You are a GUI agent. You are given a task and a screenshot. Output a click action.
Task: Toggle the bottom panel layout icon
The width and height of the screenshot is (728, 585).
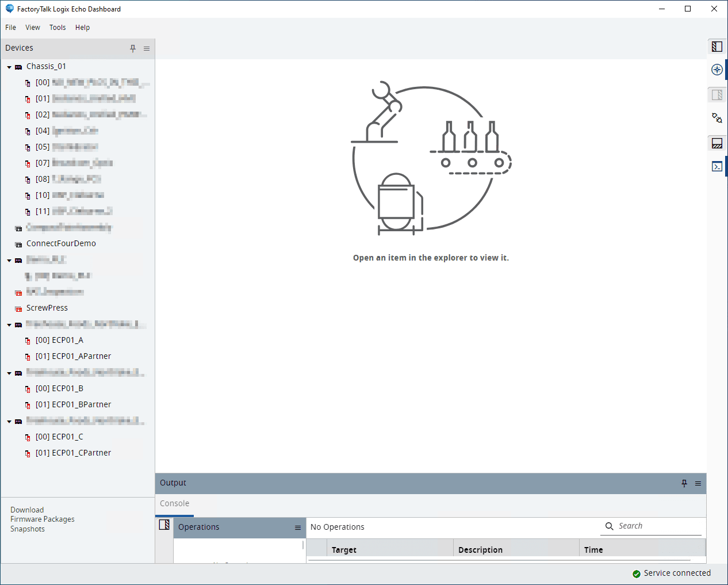coord(717,143)
